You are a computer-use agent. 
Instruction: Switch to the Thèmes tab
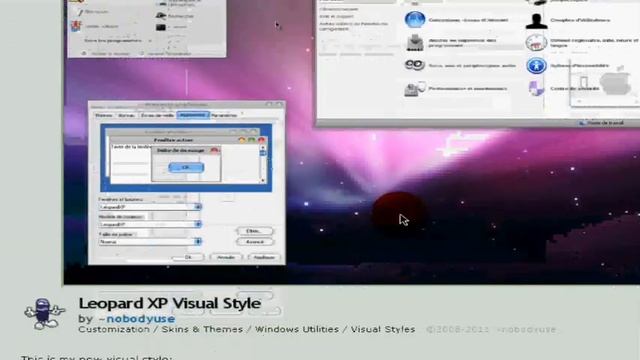click(x=104, y=116)
